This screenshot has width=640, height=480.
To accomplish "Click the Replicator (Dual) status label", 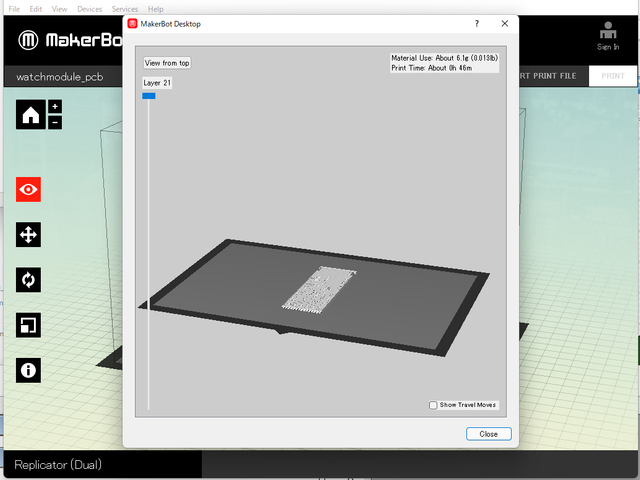I will coord(58,464).
